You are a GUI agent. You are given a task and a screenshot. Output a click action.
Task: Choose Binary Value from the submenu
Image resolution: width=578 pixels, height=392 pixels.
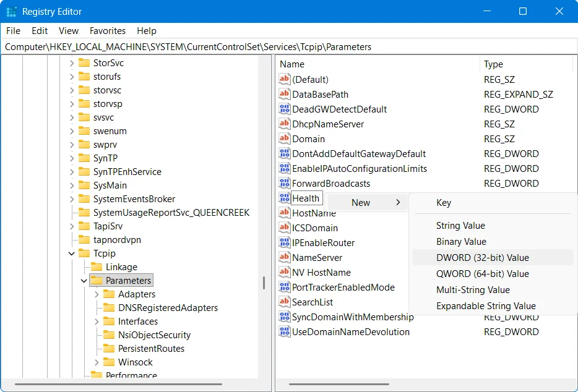493,242
